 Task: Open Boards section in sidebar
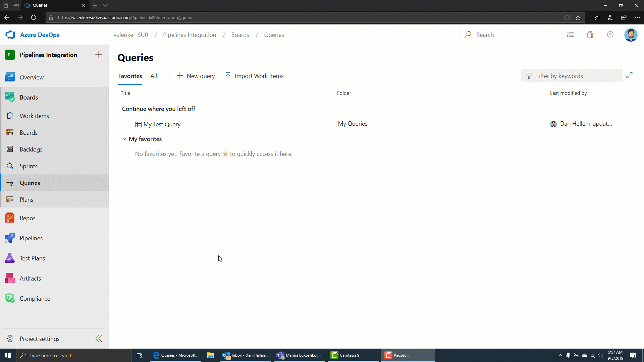[x=29, y=97]
